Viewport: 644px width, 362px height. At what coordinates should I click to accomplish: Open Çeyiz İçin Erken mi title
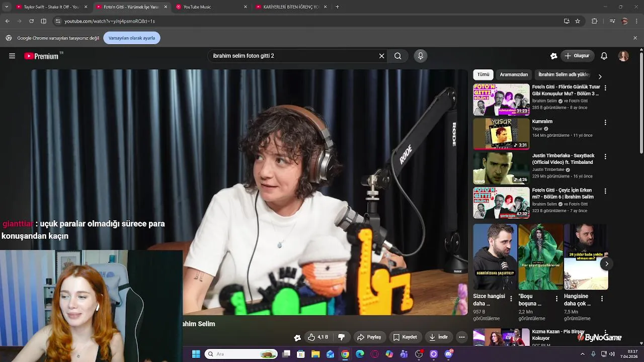(562, 194)
